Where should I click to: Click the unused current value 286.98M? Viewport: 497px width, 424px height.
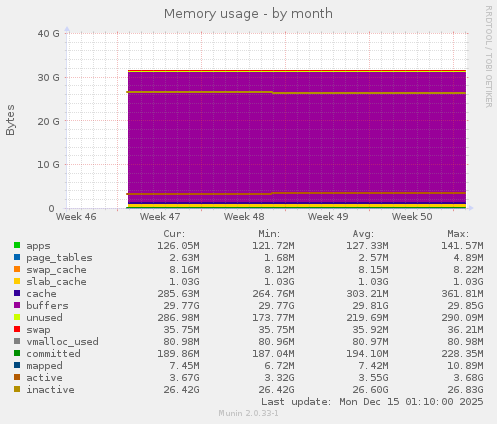point(178,318)
